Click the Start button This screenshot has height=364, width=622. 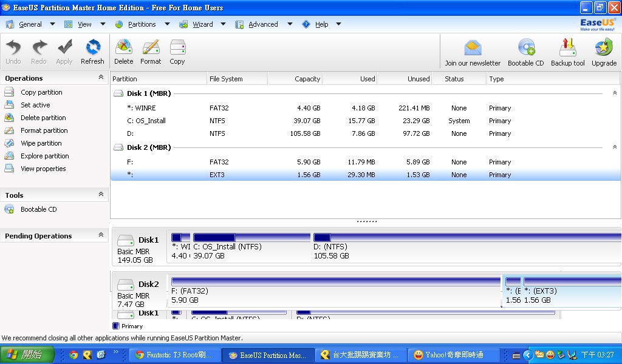tap(27, 354)
